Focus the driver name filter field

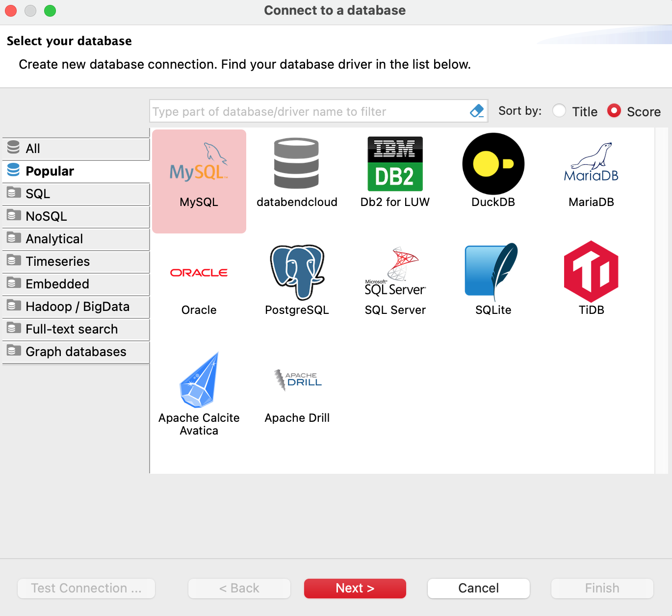point(309,111)
